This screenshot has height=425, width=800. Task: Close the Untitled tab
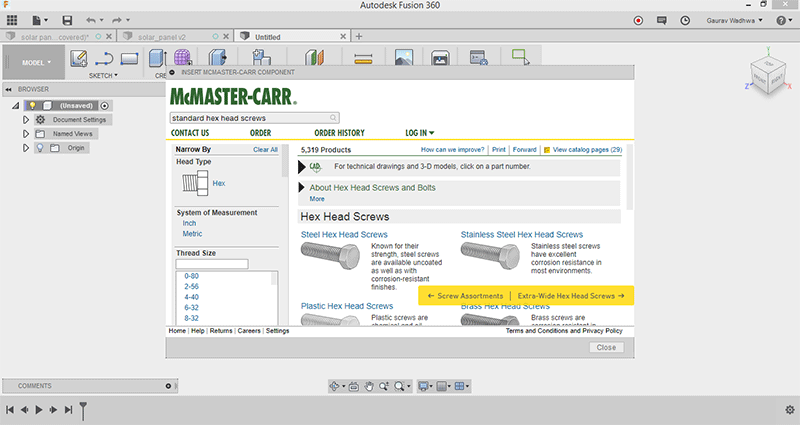[343, 37]
